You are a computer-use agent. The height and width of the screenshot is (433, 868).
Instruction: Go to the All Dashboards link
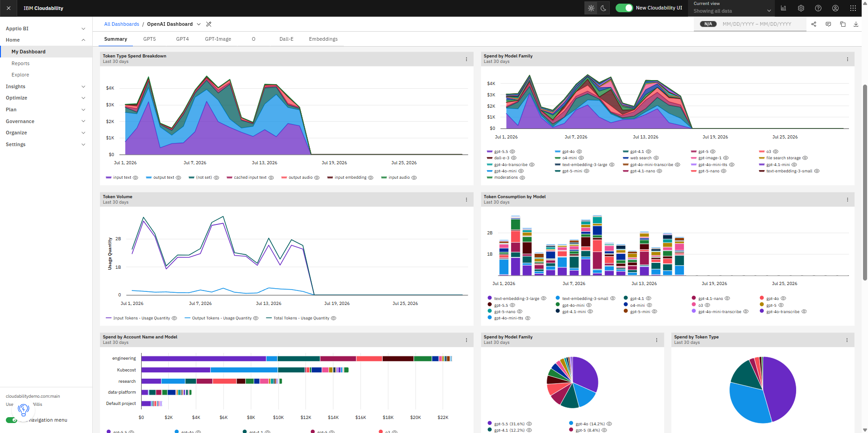click(x=122, y=24)
